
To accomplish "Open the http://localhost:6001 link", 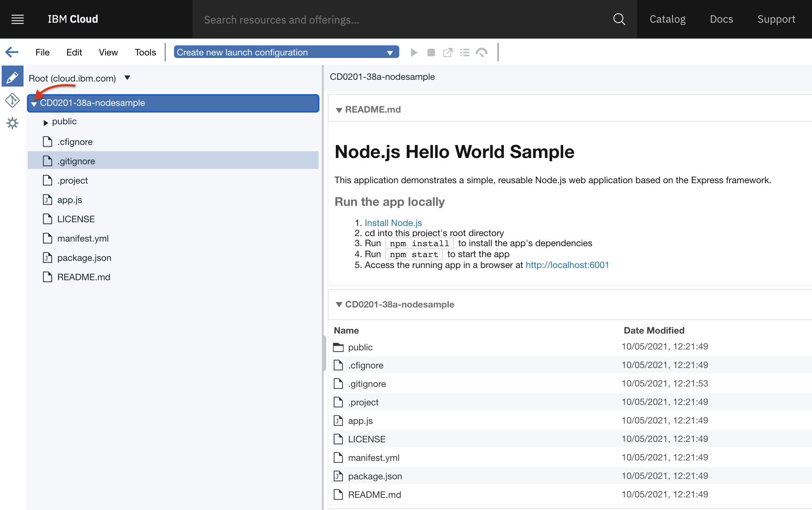I will coord(567,265).
